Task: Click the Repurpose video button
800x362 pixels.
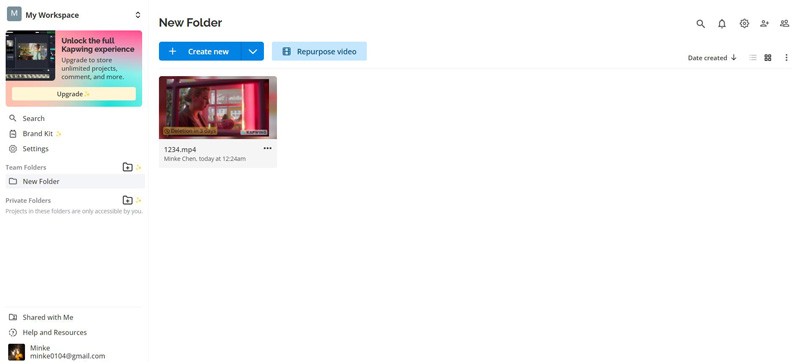Action: [319, 51]
